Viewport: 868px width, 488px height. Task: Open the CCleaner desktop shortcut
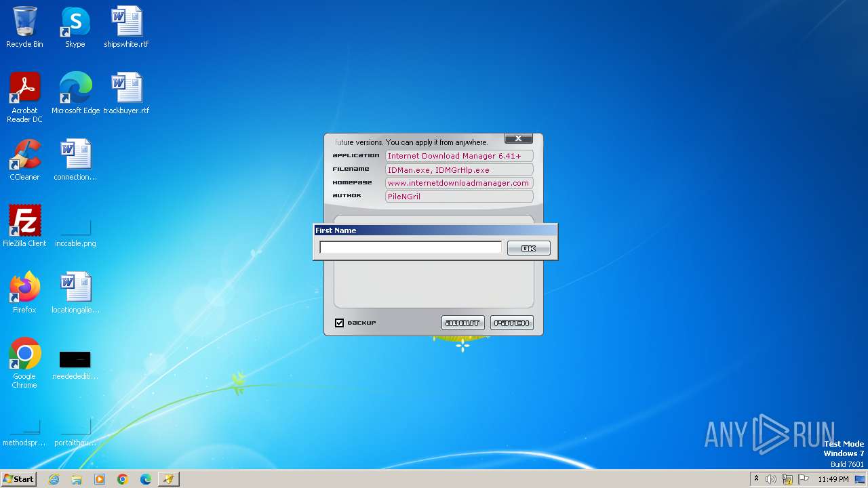pos(24,160)
